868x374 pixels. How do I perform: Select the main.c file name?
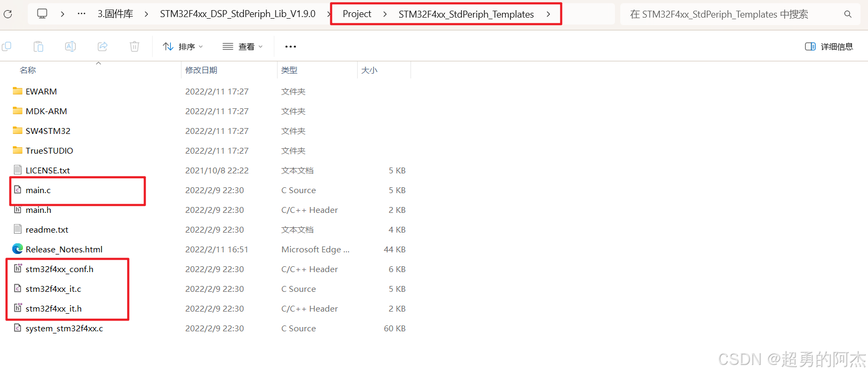click(38, 190)
